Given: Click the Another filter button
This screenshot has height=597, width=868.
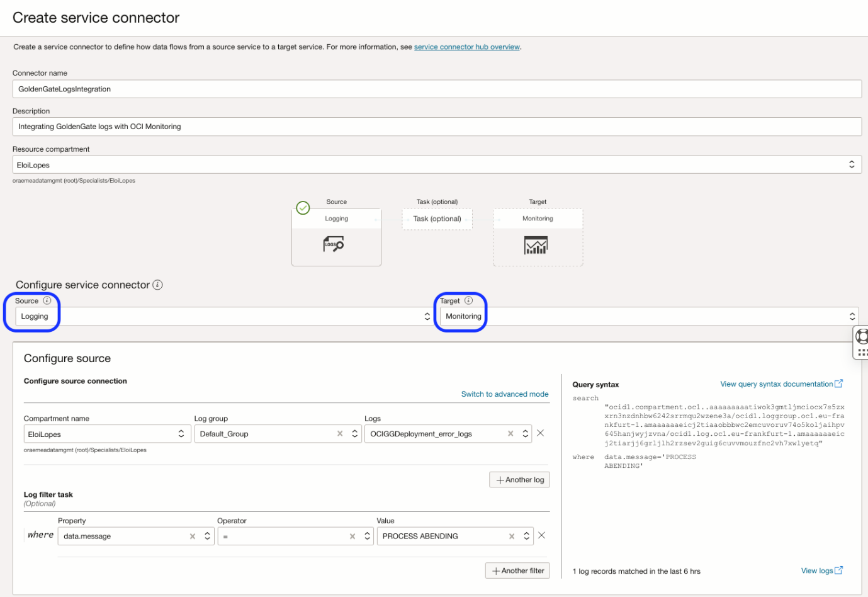Looking at the screenshot, I should pyautogui.click(x=517, y=571).
